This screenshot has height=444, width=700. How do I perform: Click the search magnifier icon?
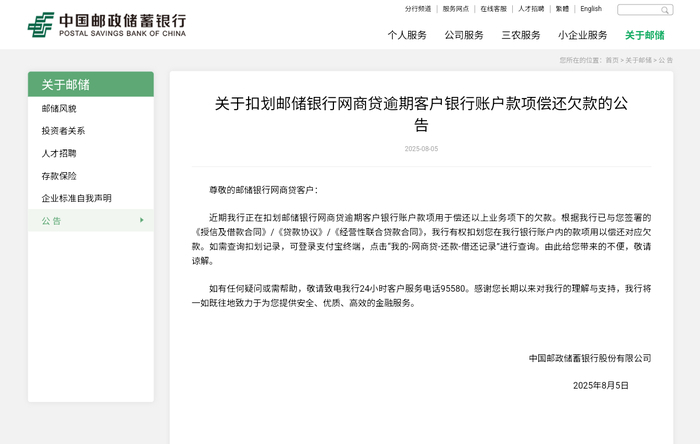tap(665, 10)
